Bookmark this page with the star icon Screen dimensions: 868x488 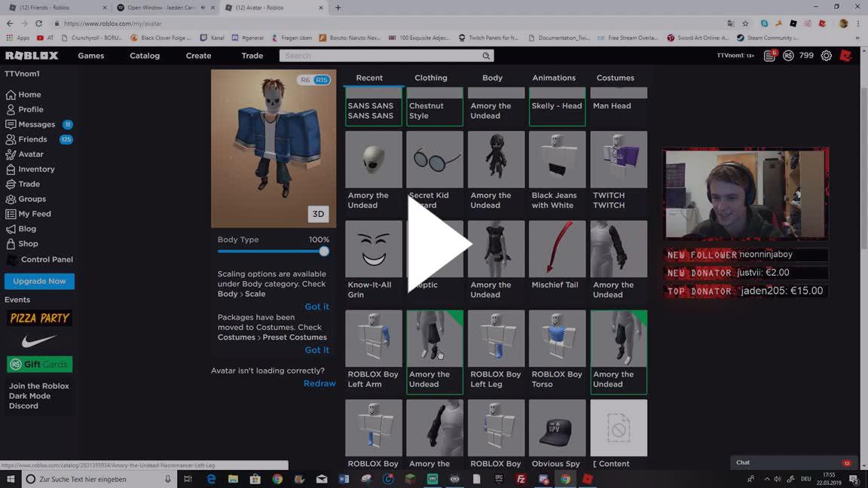745,24
